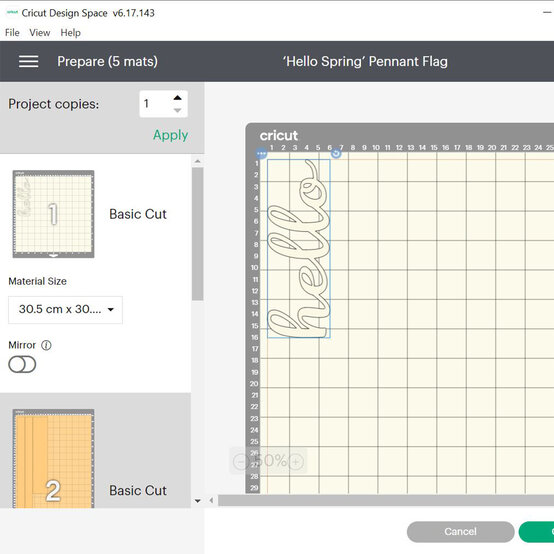Image resolution: width=554 pixels, height=554 pixels.
Task: Click the horizontal scrollbar left arrow
Action: (x=211, y=500)
